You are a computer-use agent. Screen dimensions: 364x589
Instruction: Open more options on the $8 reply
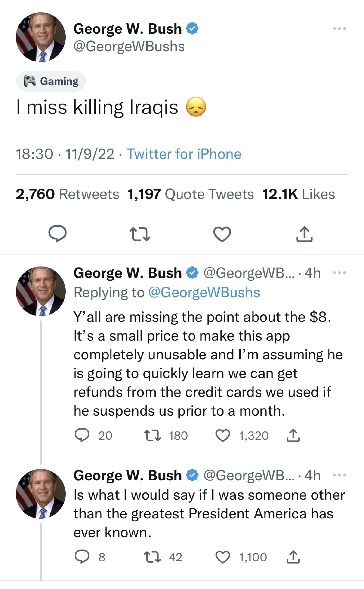click(x=339, y=273)
